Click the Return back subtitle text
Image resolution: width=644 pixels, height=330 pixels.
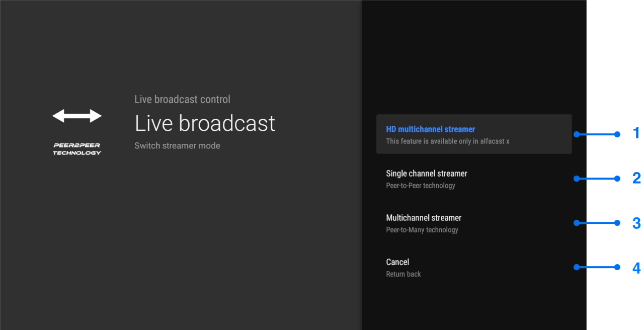click(x=404, y=274)
